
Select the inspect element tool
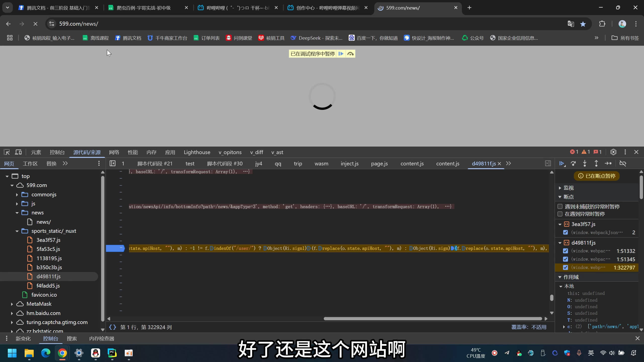[x=7, y=152]
